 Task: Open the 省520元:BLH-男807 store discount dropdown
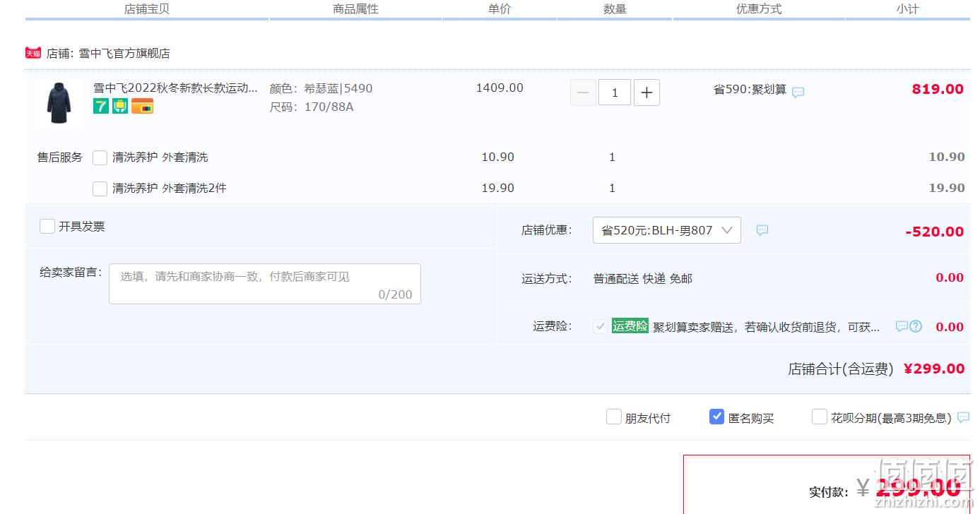click(667, 230)
